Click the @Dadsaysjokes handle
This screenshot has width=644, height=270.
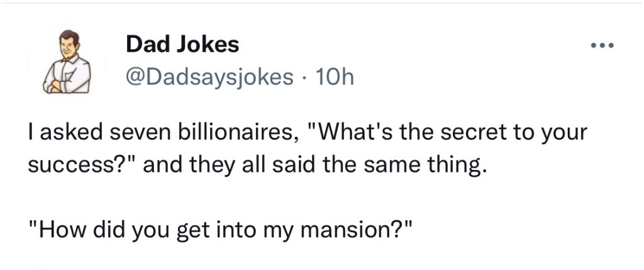click(x=210, y=77)
